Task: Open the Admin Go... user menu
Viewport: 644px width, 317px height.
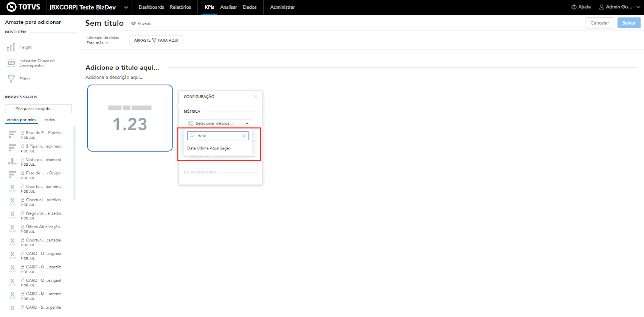Action: click(619, 7)
